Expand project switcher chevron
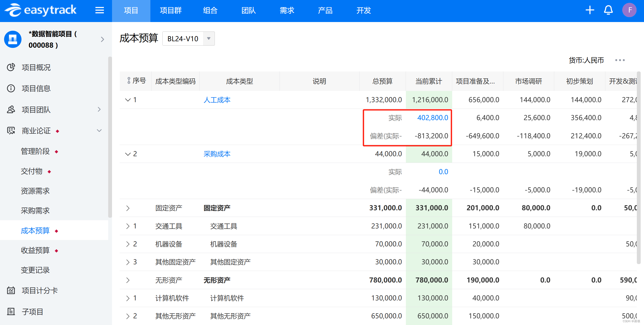This screenshot has height=325, width=644. pos(103,39)
